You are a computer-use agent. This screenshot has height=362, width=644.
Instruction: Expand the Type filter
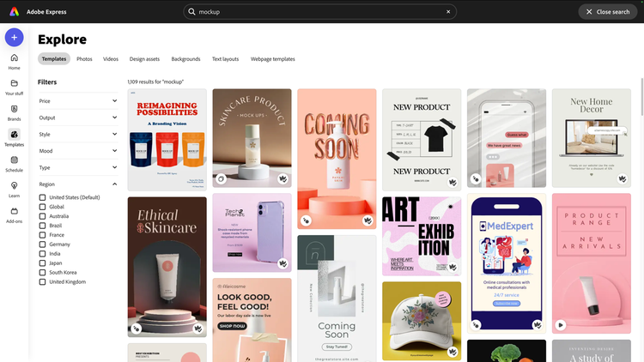pos(77,167)
